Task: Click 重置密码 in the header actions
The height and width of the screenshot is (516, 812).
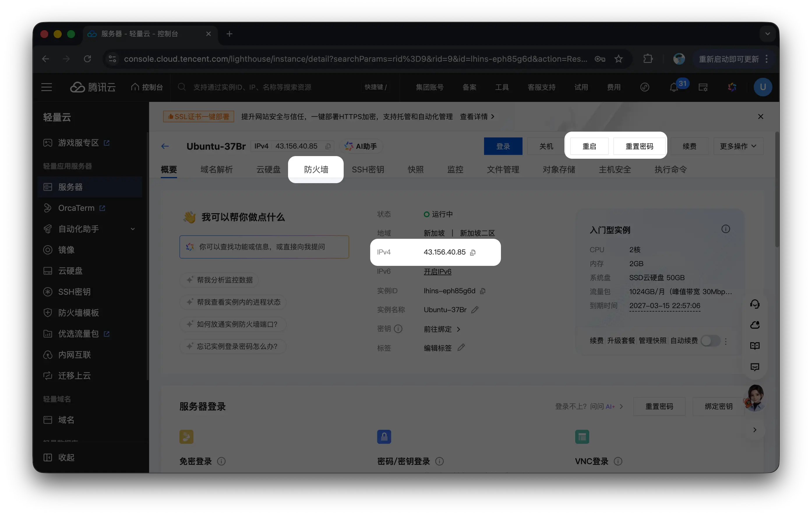Action: [x=639, y=146]
